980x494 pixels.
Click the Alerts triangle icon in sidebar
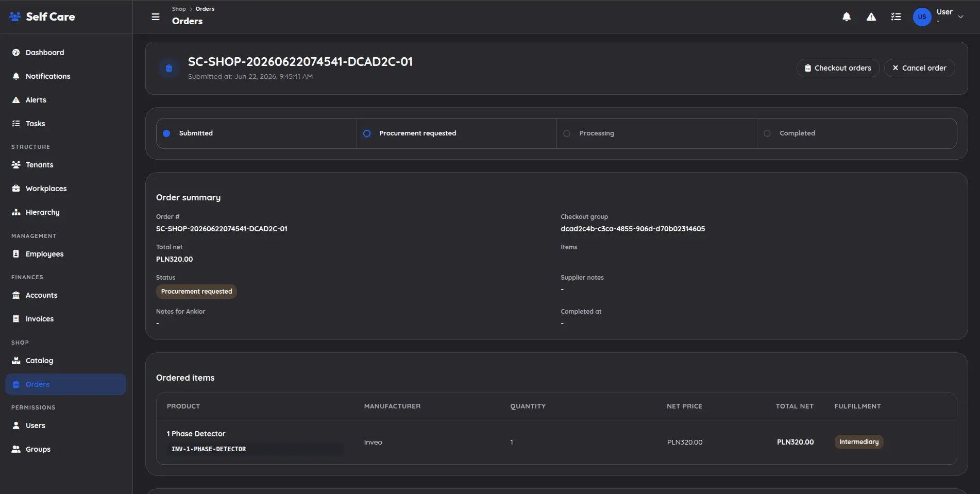[16, 100]
